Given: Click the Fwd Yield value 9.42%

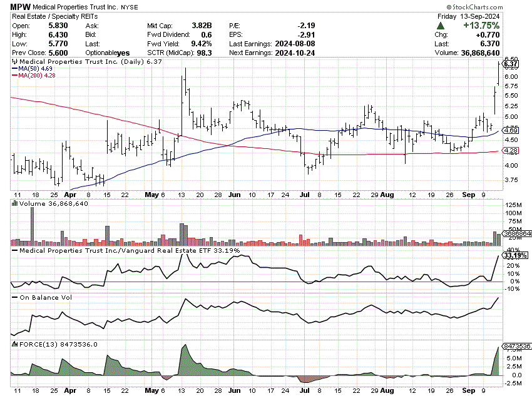Looking at the screenshot, I should [202, 44].
